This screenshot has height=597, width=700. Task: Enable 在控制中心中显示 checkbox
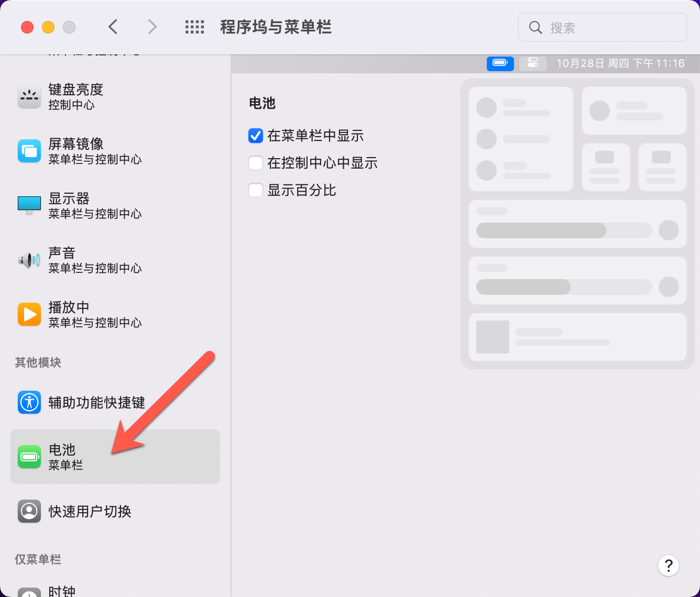click(256, 163)
